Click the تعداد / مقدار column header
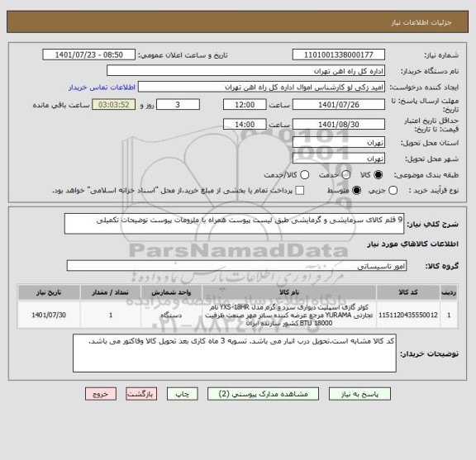The height and width of the screenshot is (460, 476). [111, 292]
